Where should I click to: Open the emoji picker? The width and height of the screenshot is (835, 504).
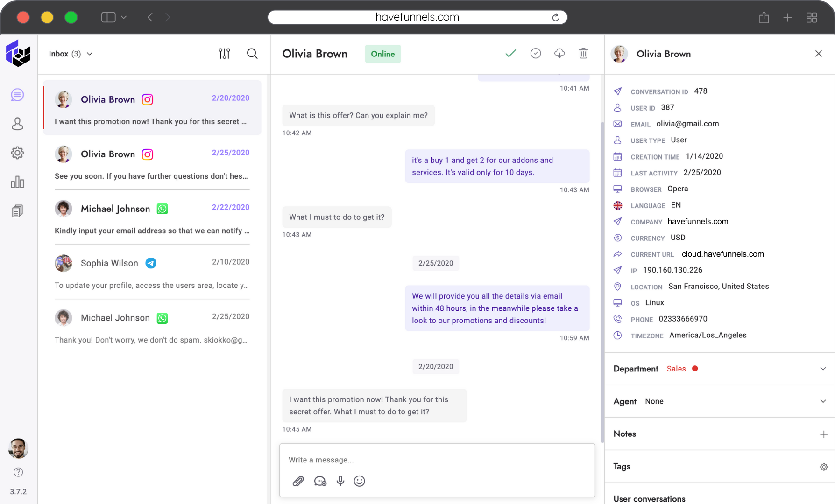pyautogui.click(x=359, y=481)
